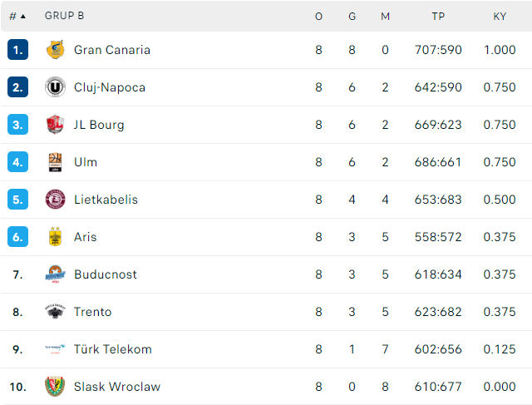532x405 pixels.
Task: Open the Gran Canaria team link
Action: 112,50
